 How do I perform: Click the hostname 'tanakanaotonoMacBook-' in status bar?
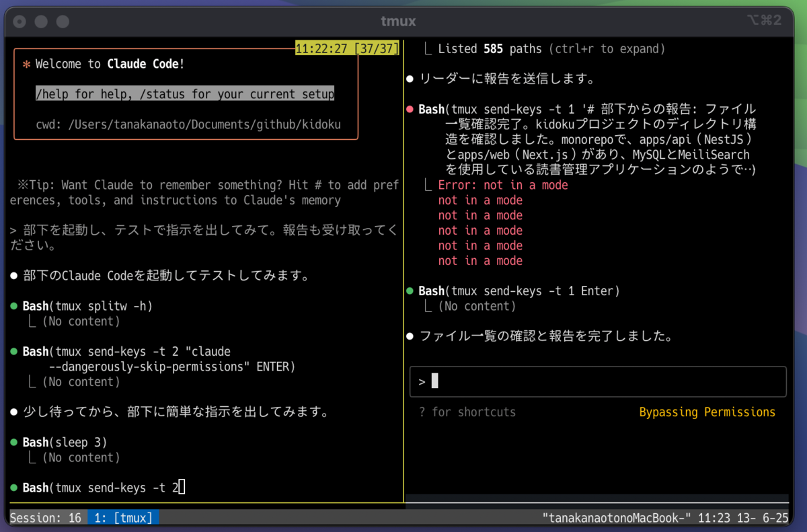(x=617, y=518)
